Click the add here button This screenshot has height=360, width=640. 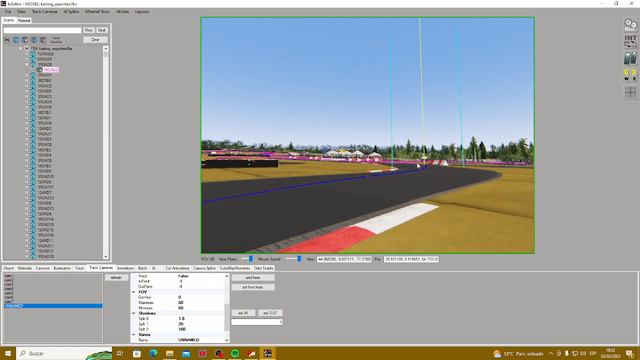253,278
